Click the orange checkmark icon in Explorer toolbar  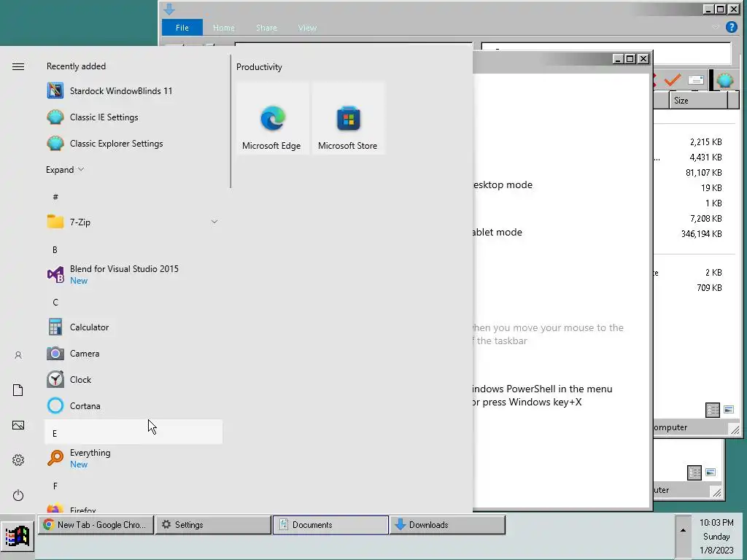(x=672, y=79)
